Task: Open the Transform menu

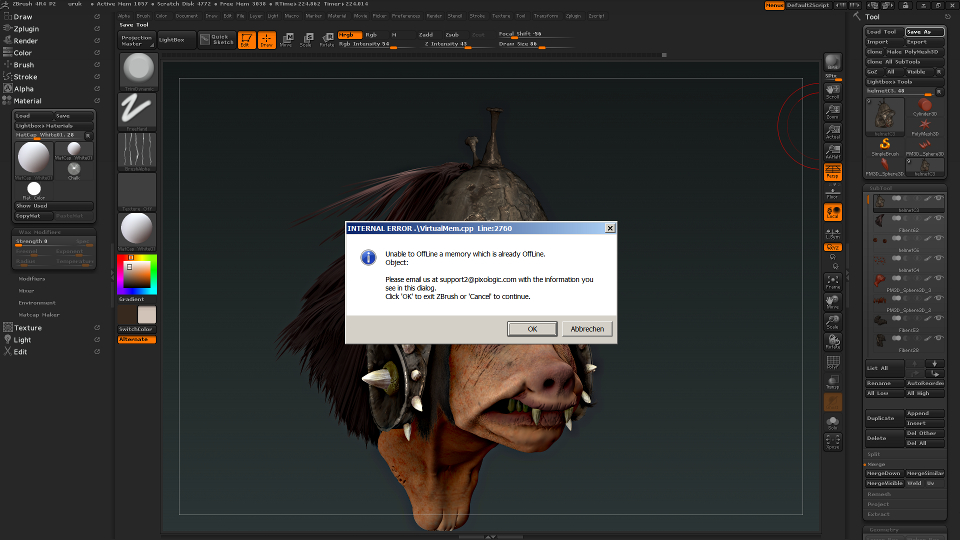Action: pos(546,16)
